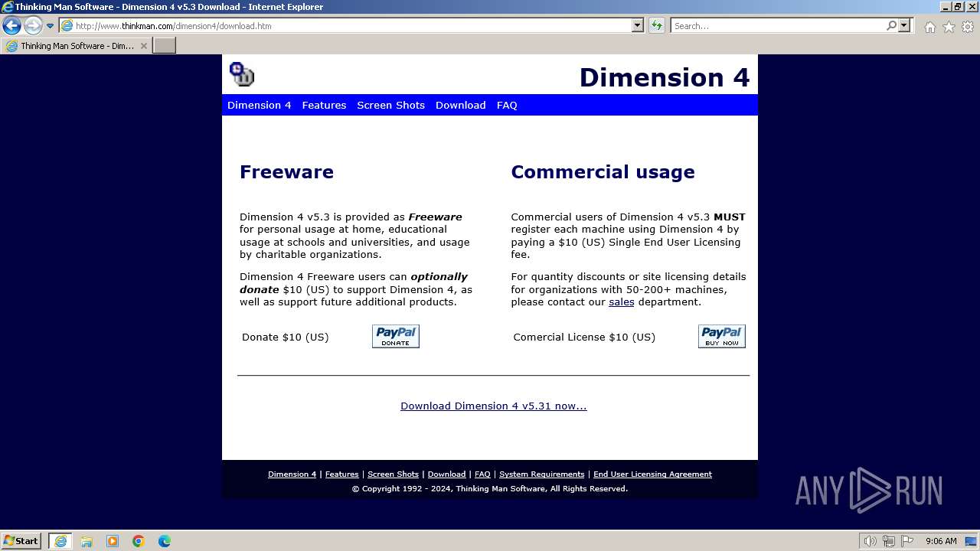The image size is (980, 551).
Task: Click the network tray icon
Action: click(x=888, y=541)
